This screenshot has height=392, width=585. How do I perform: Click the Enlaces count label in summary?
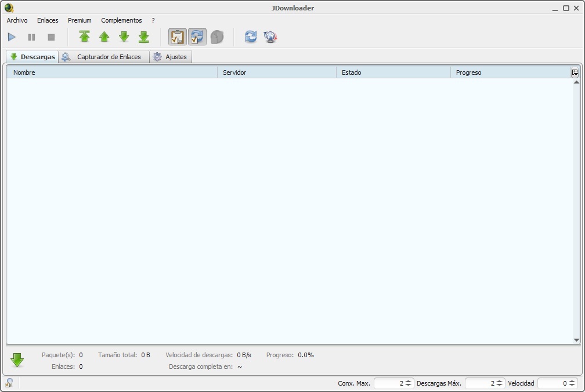pyautogui.click(x=63, y=366)
